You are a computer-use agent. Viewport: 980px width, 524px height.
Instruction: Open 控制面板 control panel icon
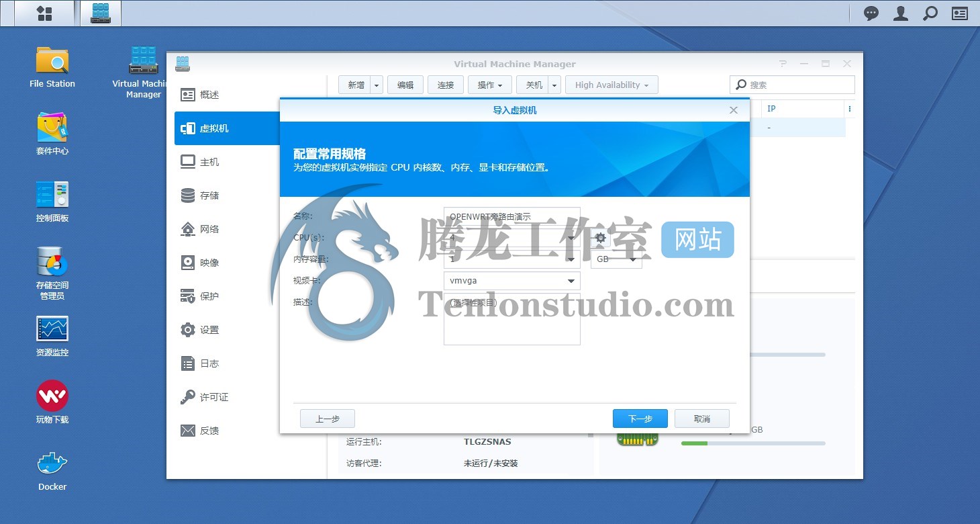(52, 202)
